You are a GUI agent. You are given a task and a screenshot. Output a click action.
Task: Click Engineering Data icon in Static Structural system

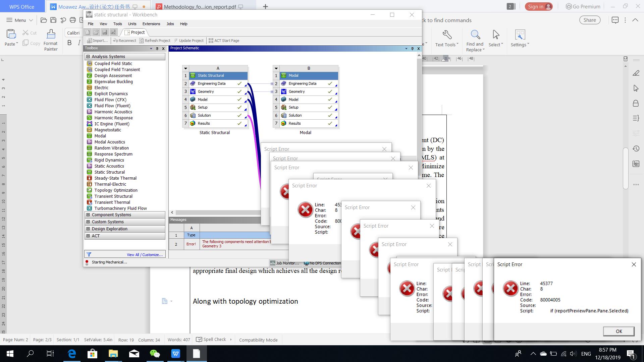click(193, 83)
